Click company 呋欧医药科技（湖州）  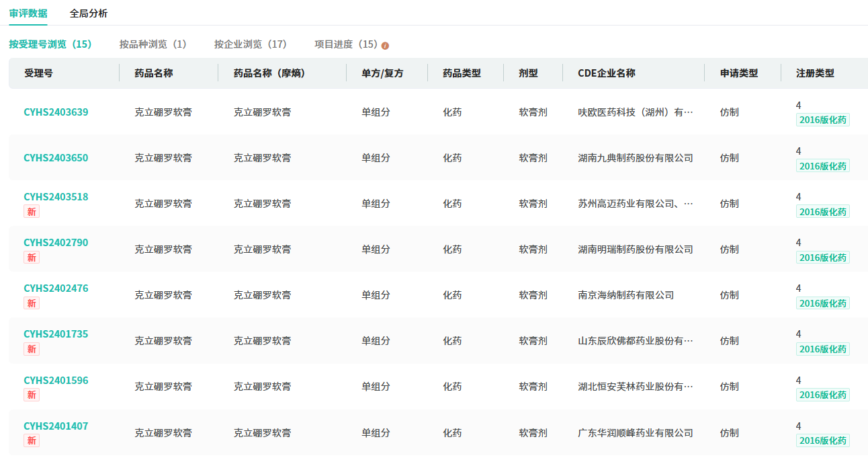(x=635, y=112)
